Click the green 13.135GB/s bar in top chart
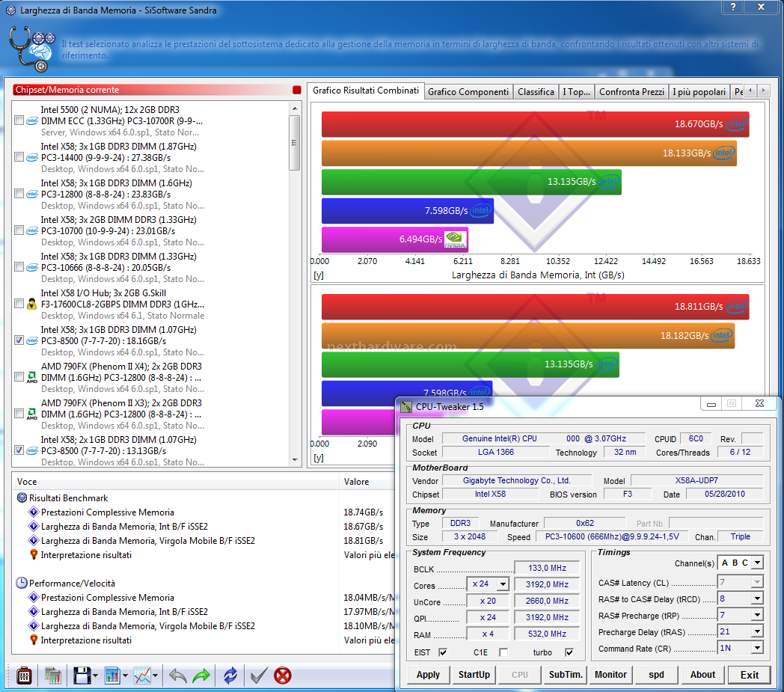The height and width of the screenshot is (692, 784). coord(471,182)
